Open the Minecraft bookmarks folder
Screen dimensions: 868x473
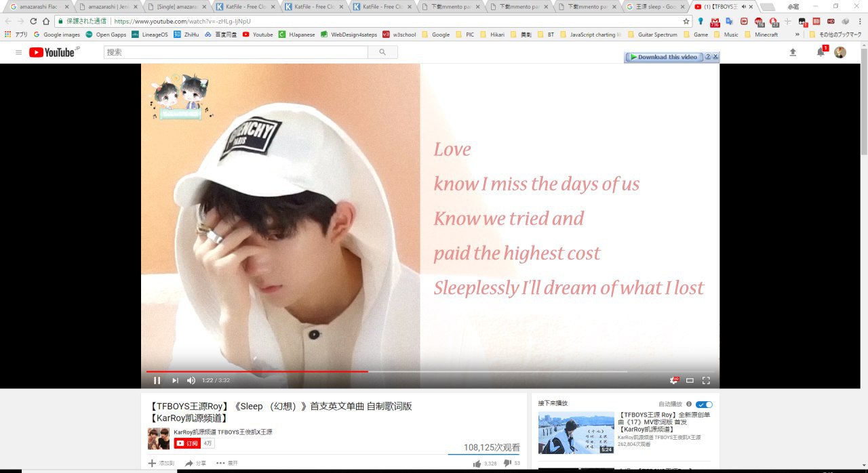(x=762, y=35)
